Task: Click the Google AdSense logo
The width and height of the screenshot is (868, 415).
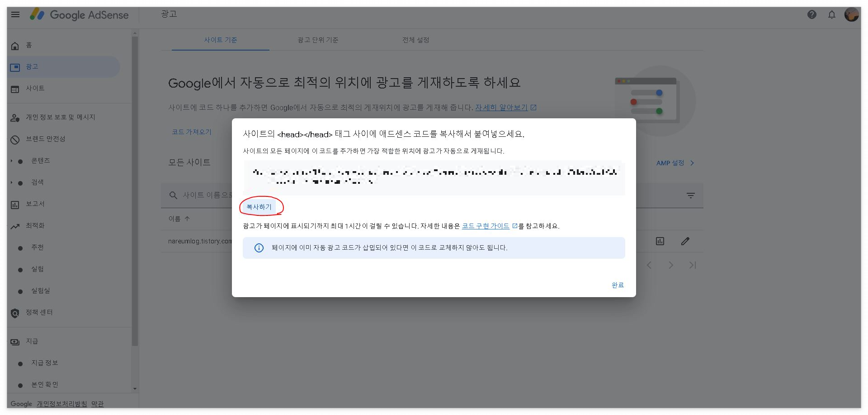Action: pyautogui.click(x=79, y=15)
